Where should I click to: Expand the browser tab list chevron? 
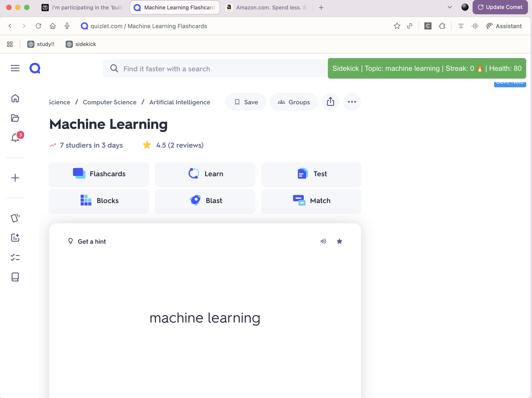pyautogui.click(x=450, y=7)
